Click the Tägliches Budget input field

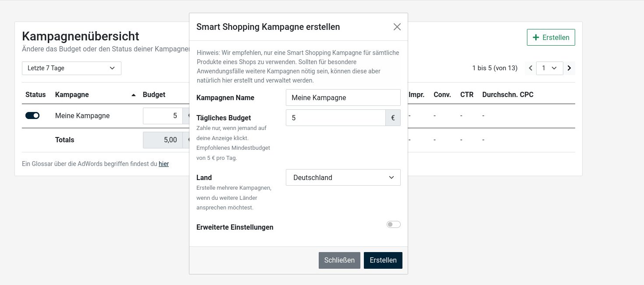(335, 118)
